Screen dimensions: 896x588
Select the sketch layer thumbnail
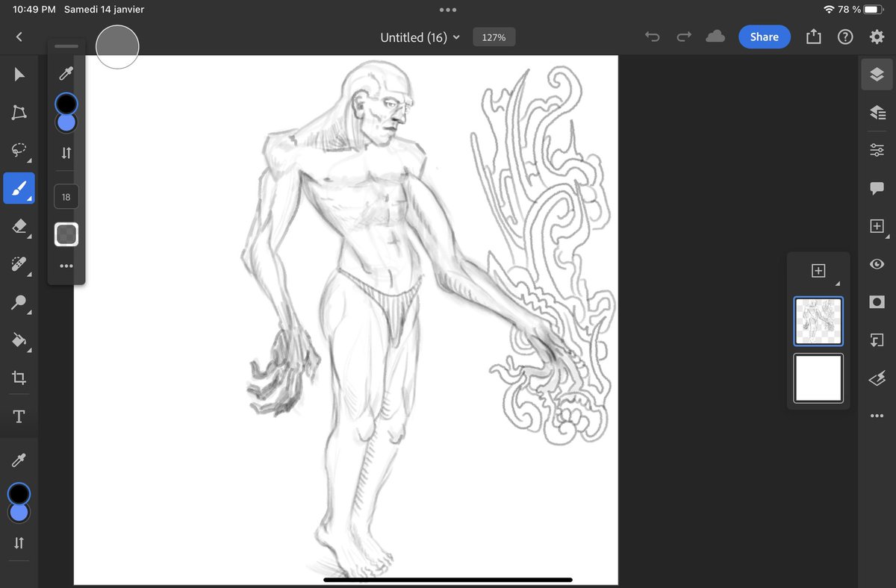[x=818, y=321]
